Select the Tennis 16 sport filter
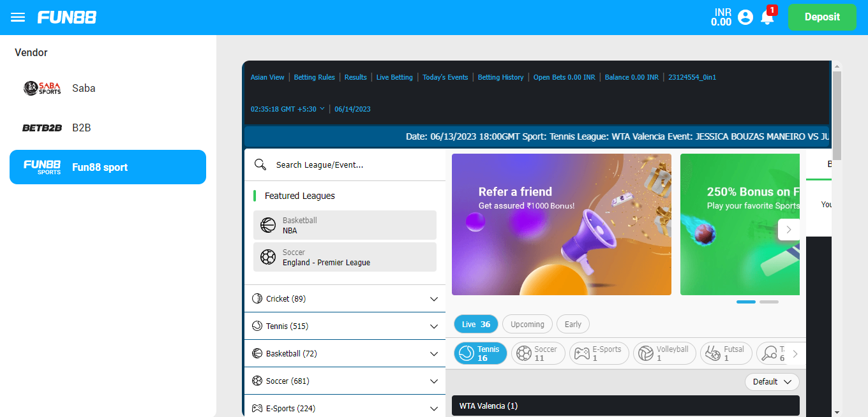This screenshot has height=417, width=868. click(x=481, y=353)
